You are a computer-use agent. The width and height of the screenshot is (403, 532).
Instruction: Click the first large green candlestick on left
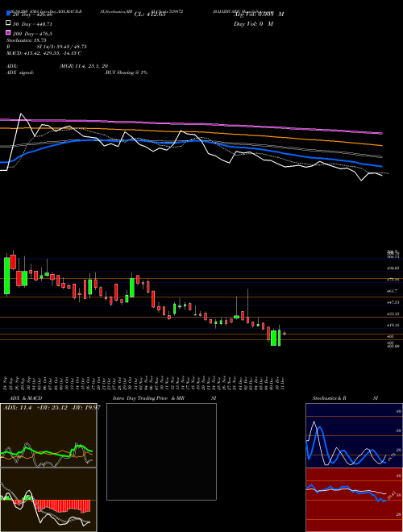6,275
